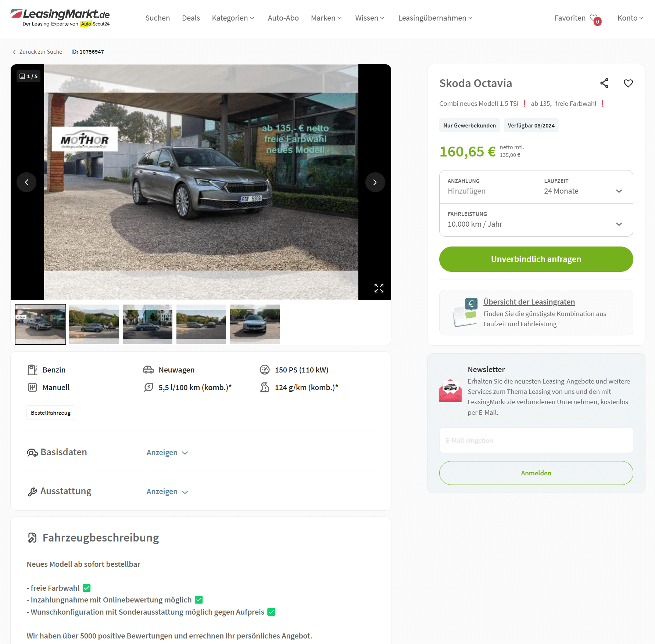
Task: Expand Ausstattung via Anzeigen
Action: coord(167,492)
